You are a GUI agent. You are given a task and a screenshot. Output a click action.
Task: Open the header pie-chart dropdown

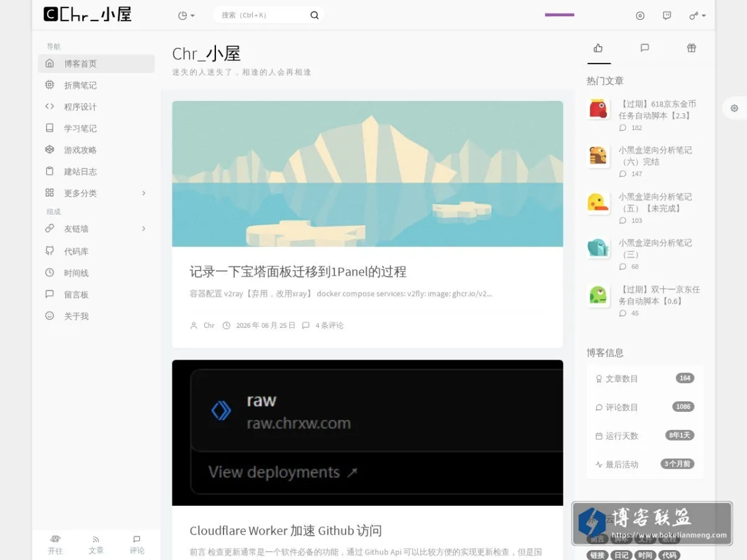[186, 16]
